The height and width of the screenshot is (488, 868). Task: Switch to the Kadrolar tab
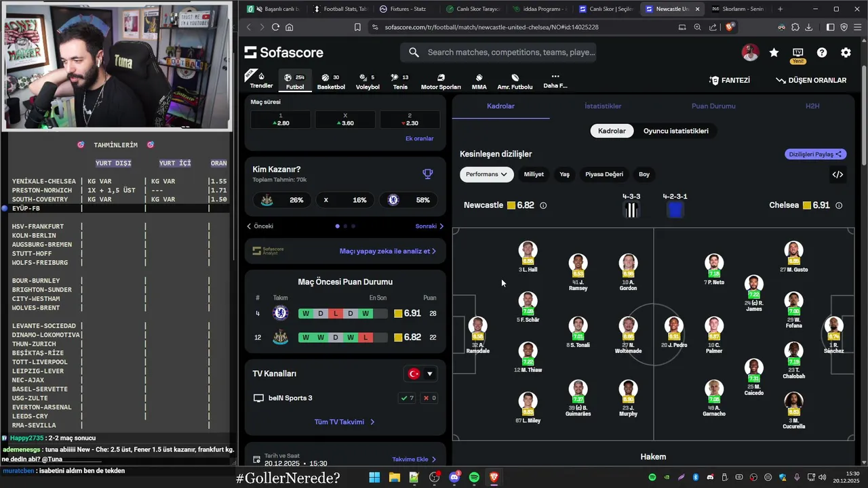[501, 106]
